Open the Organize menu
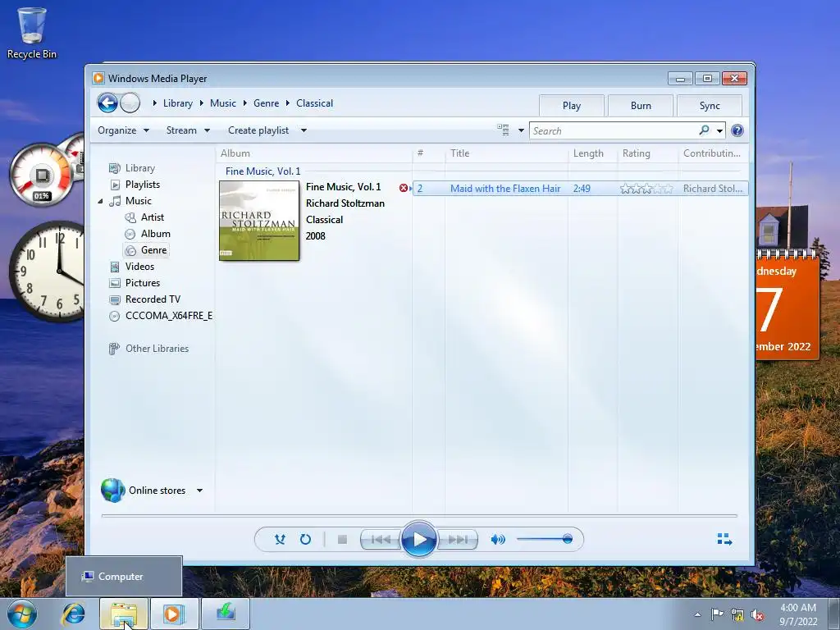Screen dimensions: 840x630 coord(123,130)
